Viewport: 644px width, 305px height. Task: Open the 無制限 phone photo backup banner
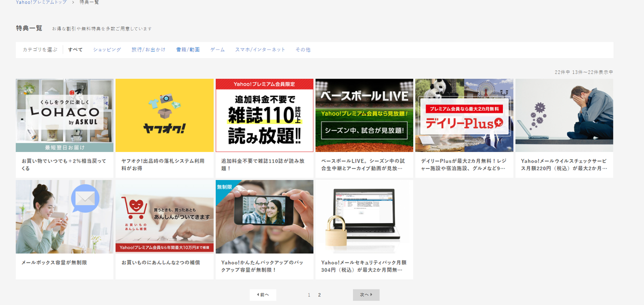264,216
